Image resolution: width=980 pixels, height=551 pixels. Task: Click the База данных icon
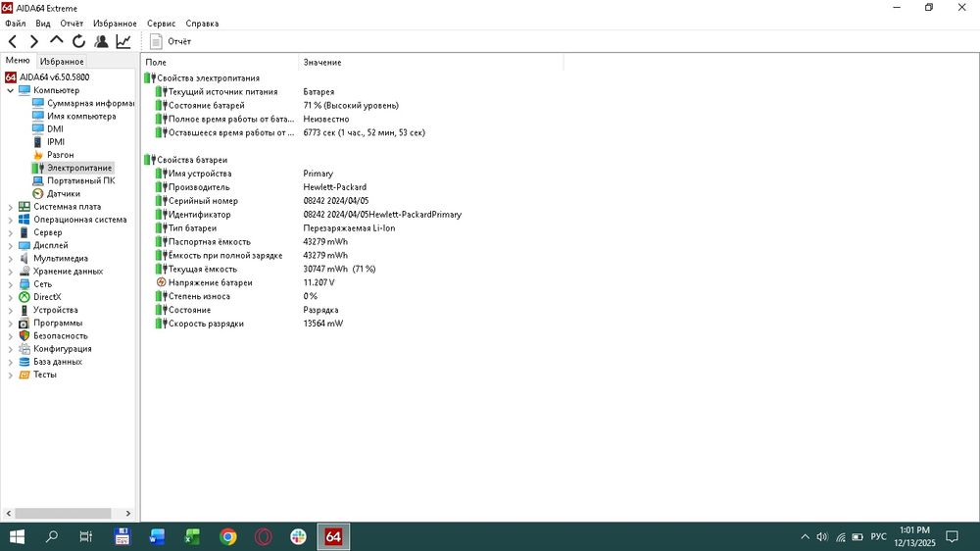tap(24, 362)
